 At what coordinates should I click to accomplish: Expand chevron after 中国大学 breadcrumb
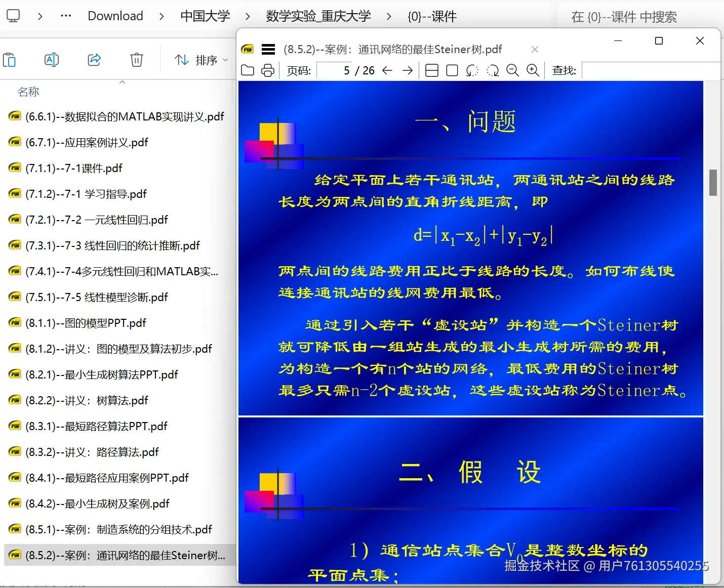(248, 16)
